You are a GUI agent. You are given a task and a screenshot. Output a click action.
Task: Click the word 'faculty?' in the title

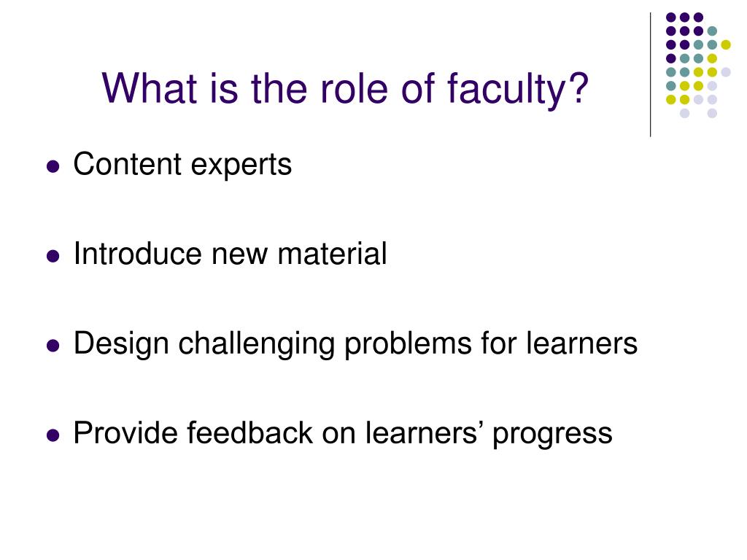click(518, 89)
